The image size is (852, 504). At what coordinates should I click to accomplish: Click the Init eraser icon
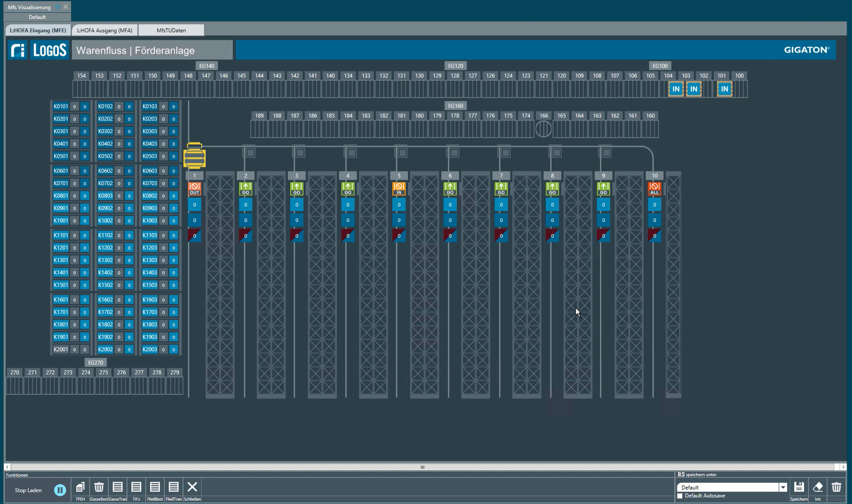[x=817, y=487]
